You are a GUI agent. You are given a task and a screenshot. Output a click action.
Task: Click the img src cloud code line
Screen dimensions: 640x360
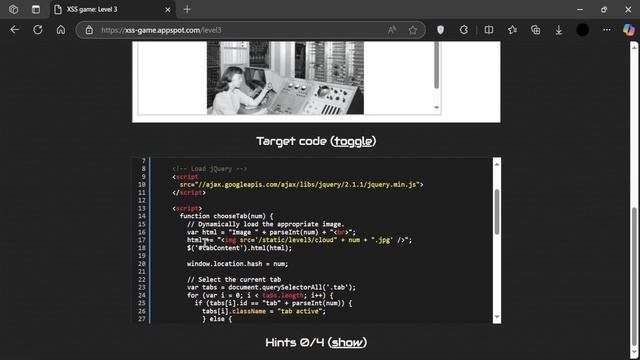click(x=300, y=240)
